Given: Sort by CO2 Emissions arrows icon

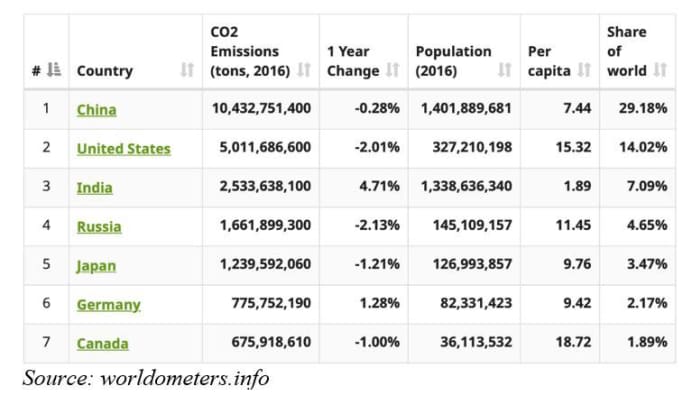Looking at the screenshot, I should [x=304, y=71].
